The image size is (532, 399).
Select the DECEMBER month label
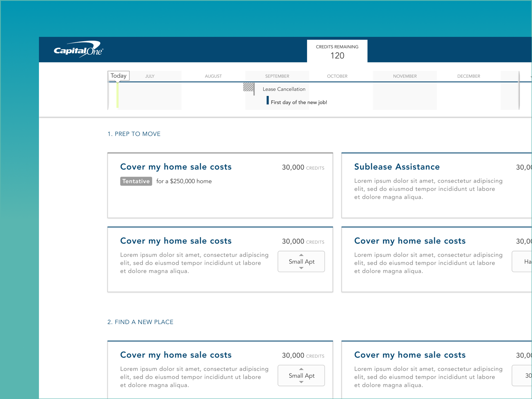pyautogui.click(x=469, y=76)
